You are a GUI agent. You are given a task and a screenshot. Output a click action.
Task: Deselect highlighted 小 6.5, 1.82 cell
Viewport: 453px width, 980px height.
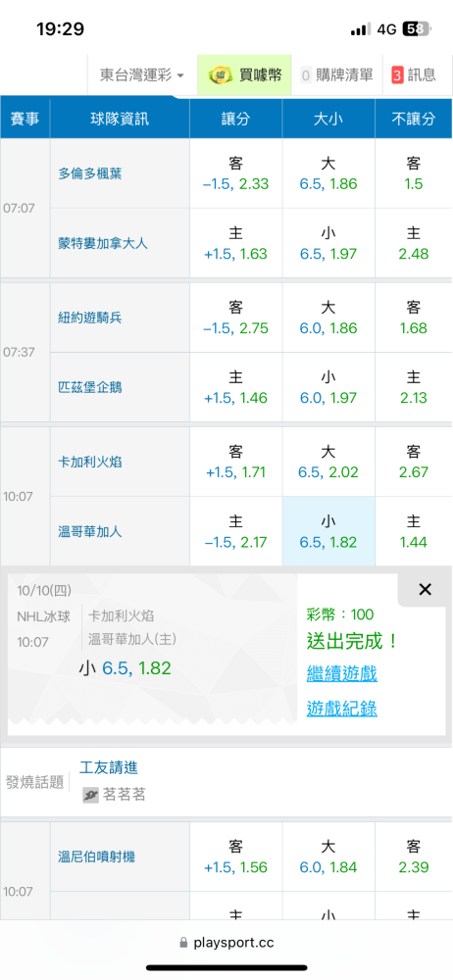pos(328,531)
